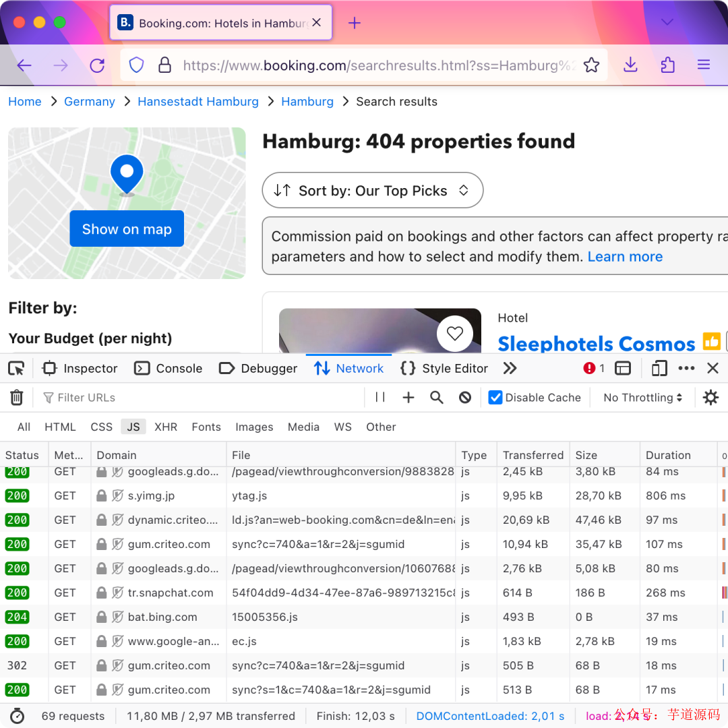The width and height of the screenshot is (728, 728).
Task: Open Hamburg breadcrumb link
Action: coord(307,102)
